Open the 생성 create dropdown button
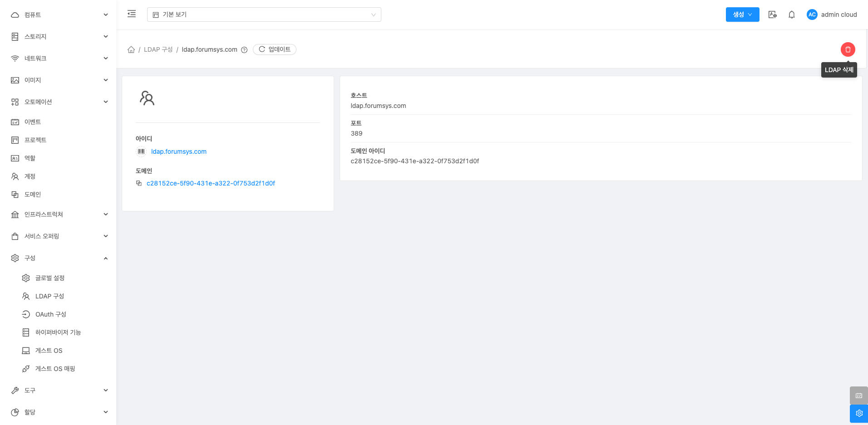Viewport: 868px width, 425px height. (742, 15)
